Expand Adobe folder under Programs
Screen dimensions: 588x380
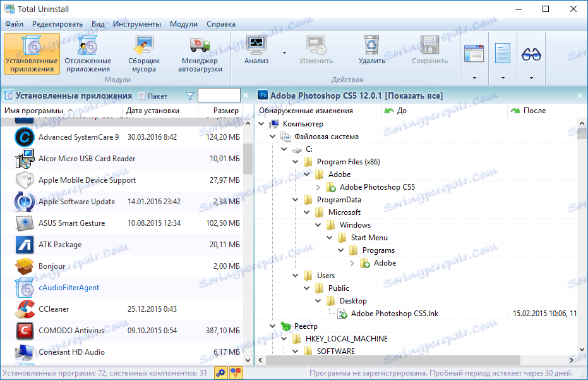(x=352, y=263)
